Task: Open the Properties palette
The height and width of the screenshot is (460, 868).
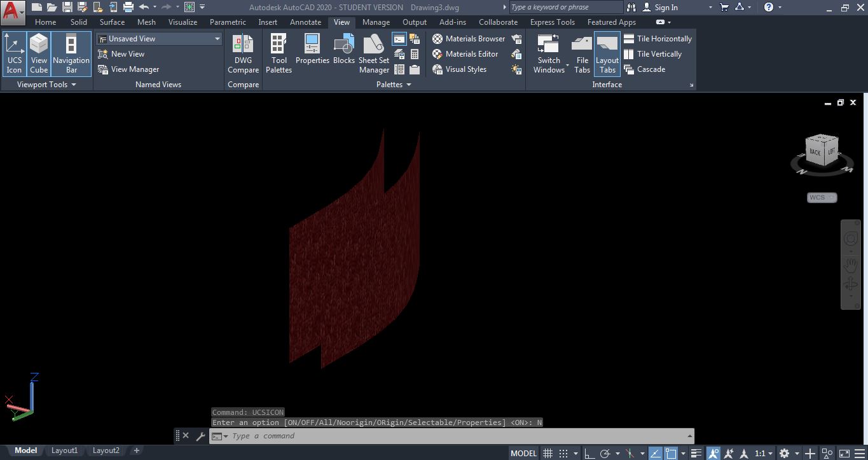Action: pyautogui.click(x=312, y=53)
